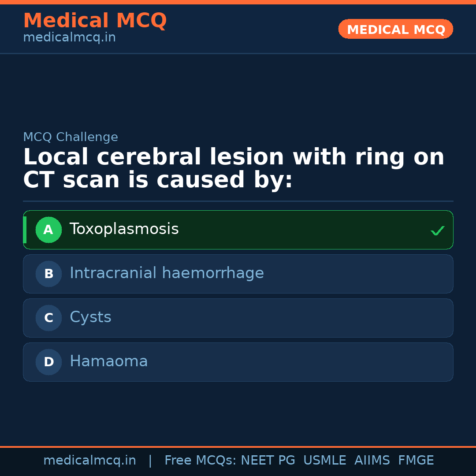This screenshot has height=476, width=476.
Task: Click the question text about the cerebral lesion
Action: coord(234,169)
